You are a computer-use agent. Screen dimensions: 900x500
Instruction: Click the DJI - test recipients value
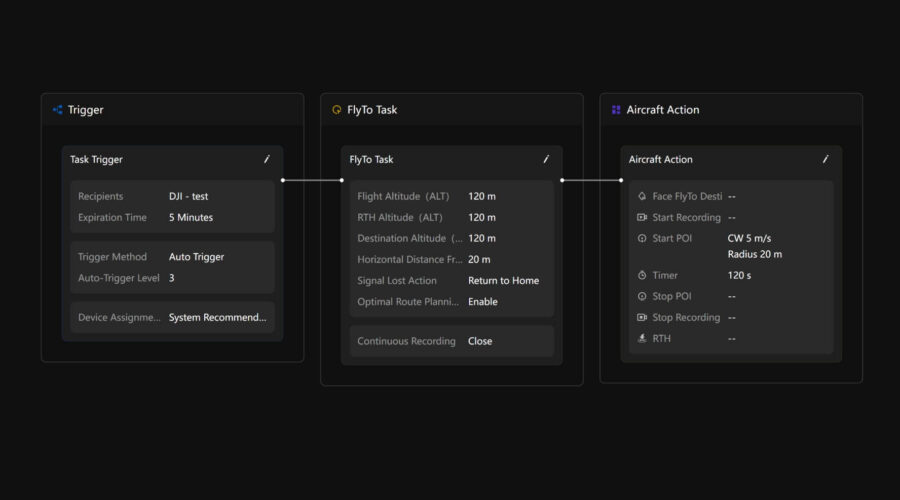click(x=188, y=197)
